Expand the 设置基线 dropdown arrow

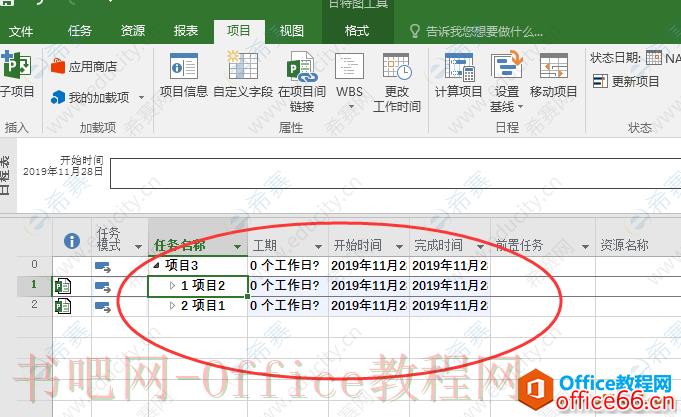coord(520,107)
